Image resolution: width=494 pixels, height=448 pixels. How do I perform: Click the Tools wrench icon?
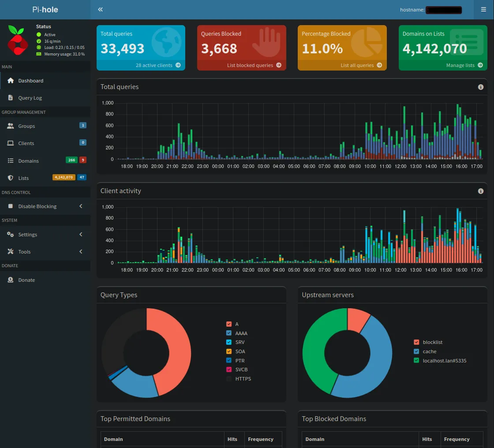click(11, 251)
